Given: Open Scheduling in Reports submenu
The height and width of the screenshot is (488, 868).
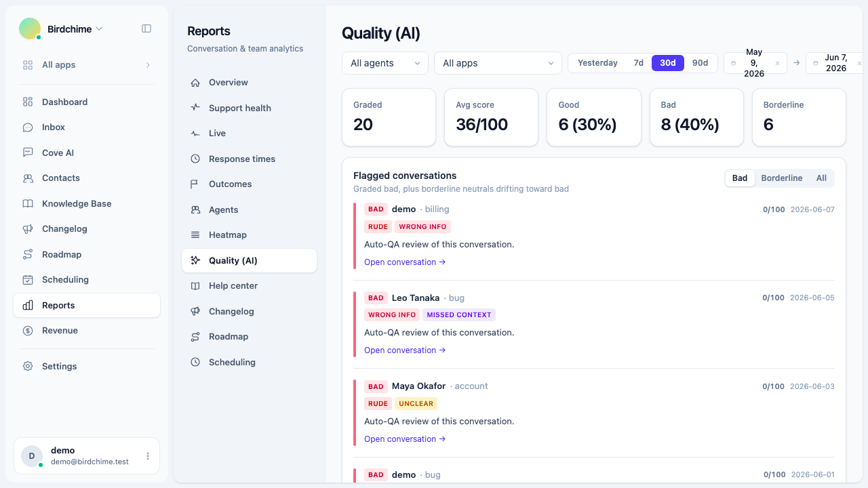Looking at the screenshot, I should coord(249,362).
